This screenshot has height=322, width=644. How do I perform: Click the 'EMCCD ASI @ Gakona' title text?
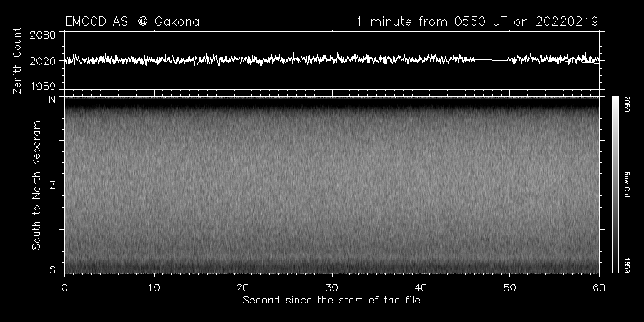coord(132,21)
